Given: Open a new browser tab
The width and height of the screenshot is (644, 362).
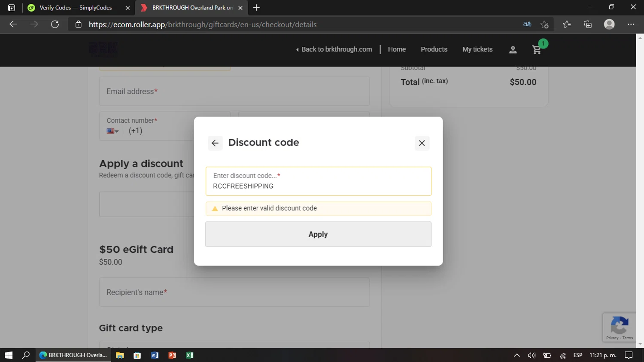Looking at the screenshot, I should 256,8.
